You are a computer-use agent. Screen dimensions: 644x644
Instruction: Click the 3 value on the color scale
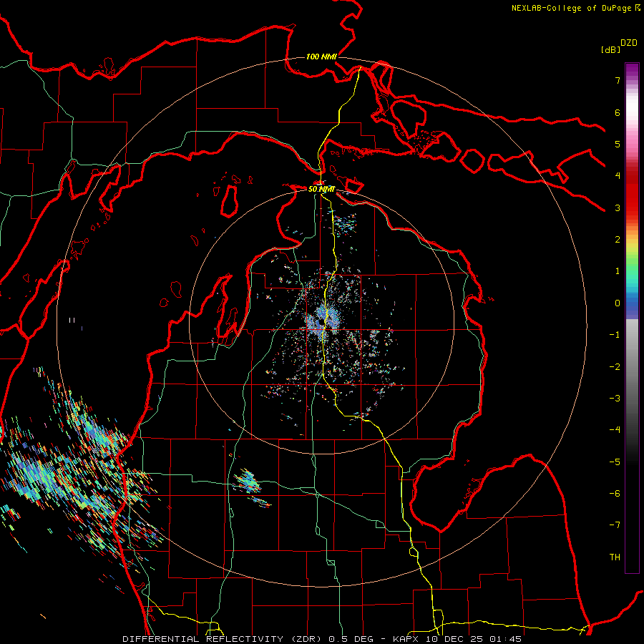click(x=618, y=208)
